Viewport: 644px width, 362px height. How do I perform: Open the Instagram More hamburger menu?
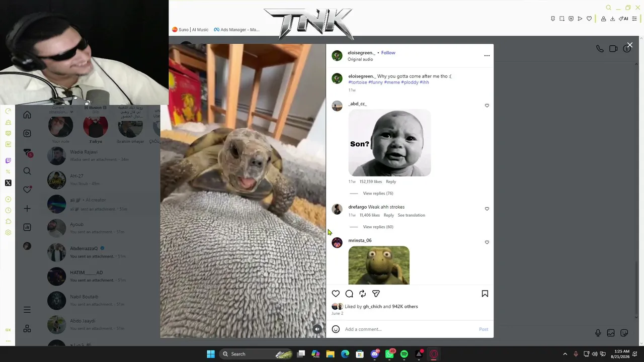27,310
